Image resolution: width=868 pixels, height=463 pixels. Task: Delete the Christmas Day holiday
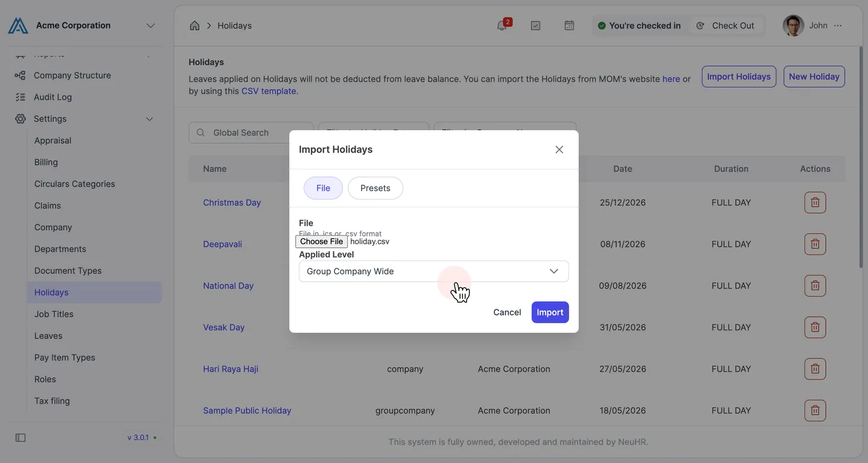coord(815,203)
